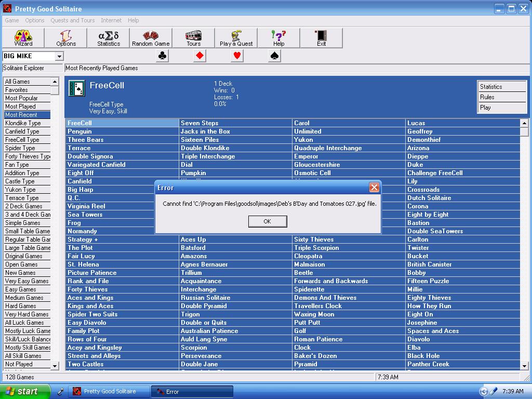Select Panther Creek game
The height and width of the screenshot is (399, 532).
[x=463, y=364]
